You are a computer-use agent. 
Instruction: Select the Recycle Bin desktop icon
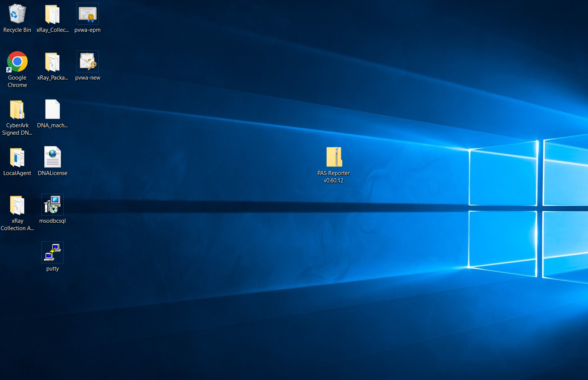17,14
